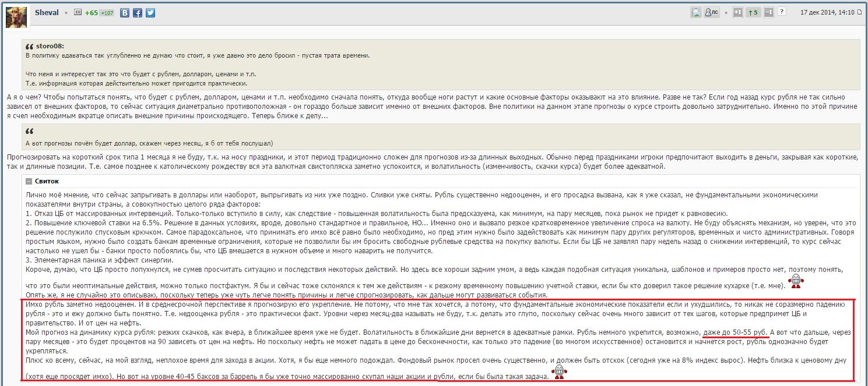This screenshot has width=868, height=386.
Task: Collapse the Свиток spoiler with minus icon
Action: 29,182
